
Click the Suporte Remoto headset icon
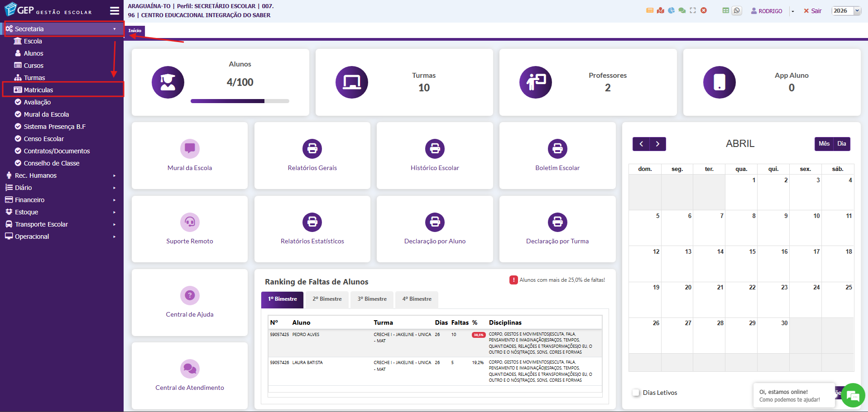(x=190, y=222)
